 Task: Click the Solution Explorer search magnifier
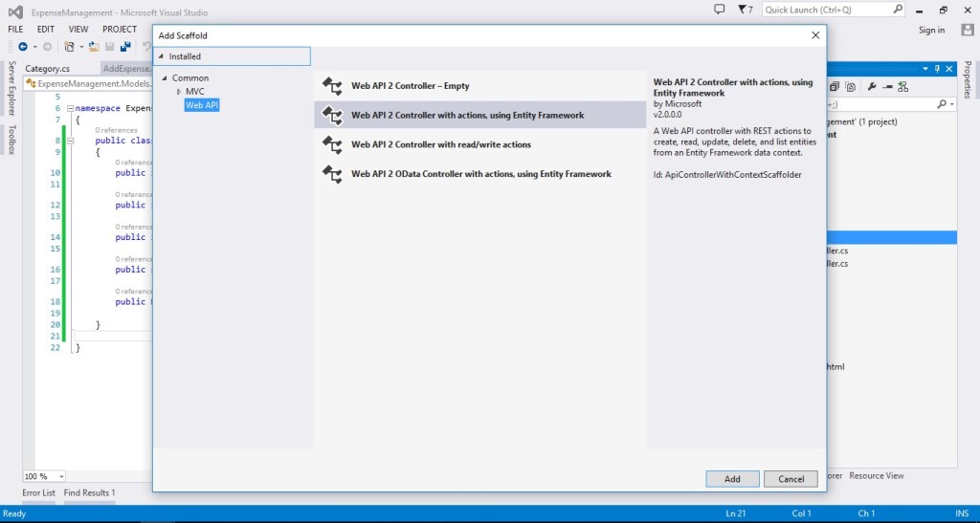(x=942, y=105)
